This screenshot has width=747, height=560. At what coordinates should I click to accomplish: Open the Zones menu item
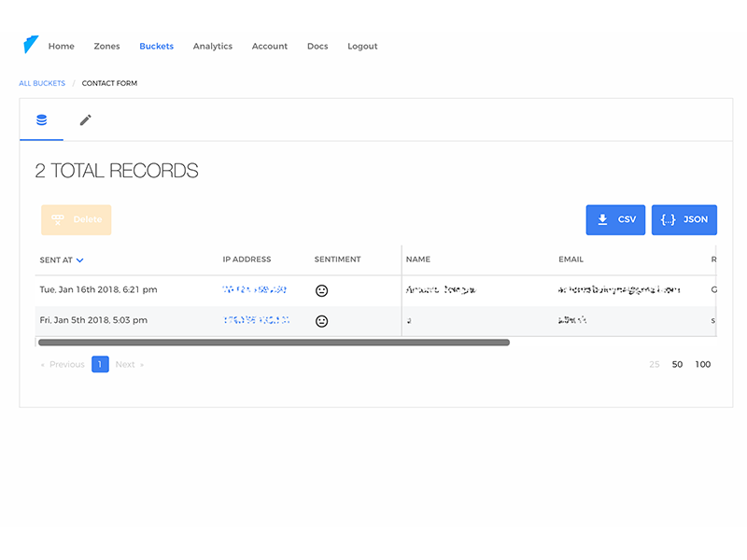[106, 46]
